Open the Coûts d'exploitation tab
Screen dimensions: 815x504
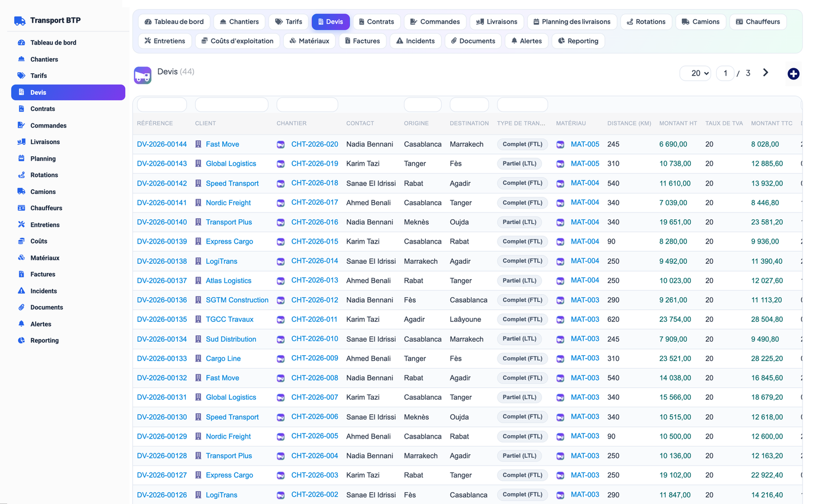pos(237,41)
